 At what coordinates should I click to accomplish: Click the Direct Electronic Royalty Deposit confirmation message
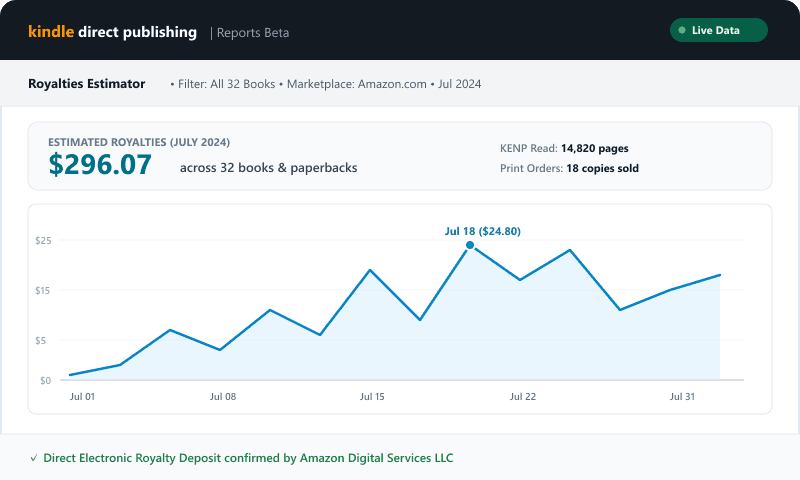click(248, 458)
